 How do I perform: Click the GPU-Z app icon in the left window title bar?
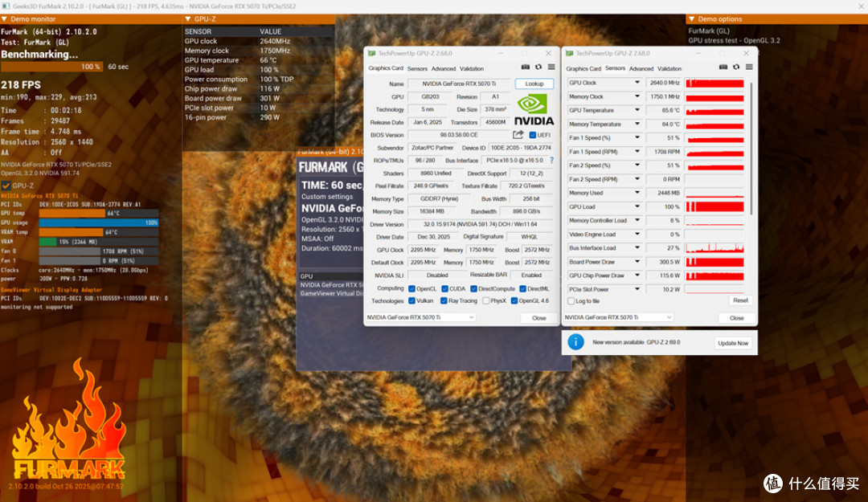371,53
